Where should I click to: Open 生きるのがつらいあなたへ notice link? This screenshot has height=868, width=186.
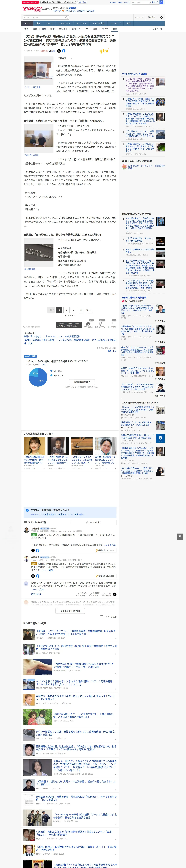click(x=146, y=167)
